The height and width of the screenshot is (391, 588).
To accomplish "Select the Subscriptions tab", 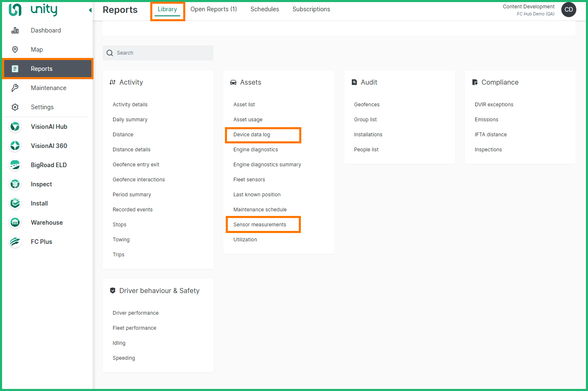I will (311, 9).
